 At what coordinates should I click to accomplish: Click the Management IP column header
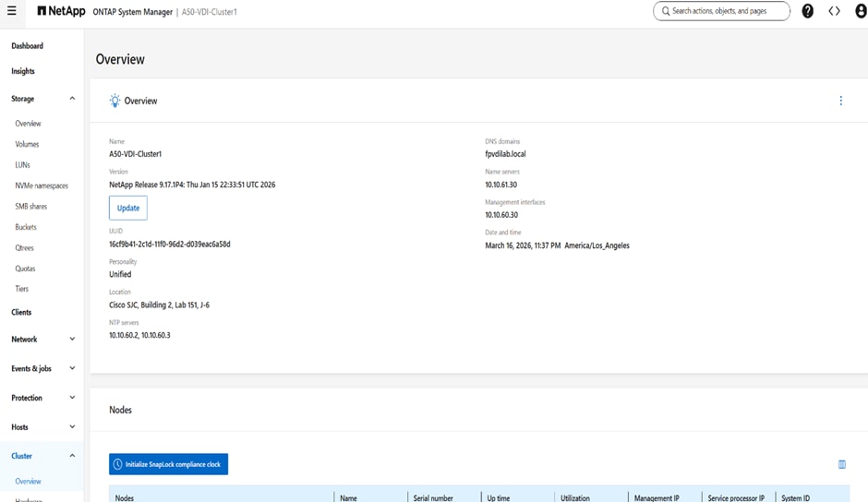657,498
